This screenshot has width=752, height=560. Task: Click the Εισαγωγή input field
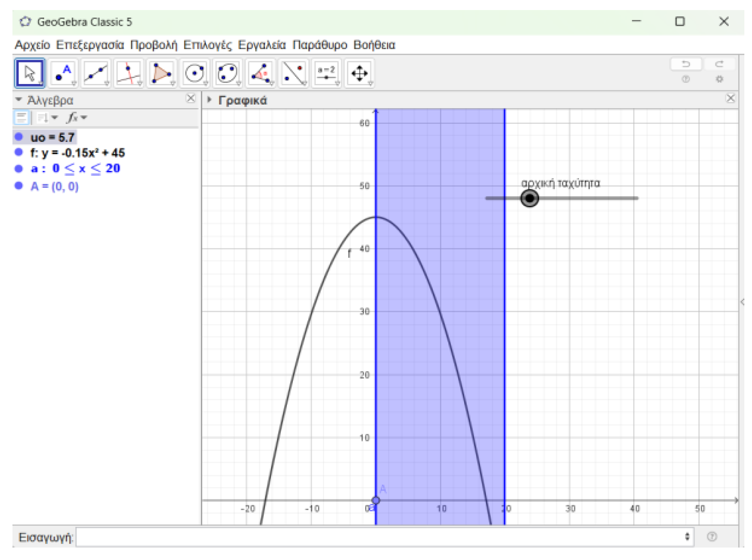coord(382,537)
